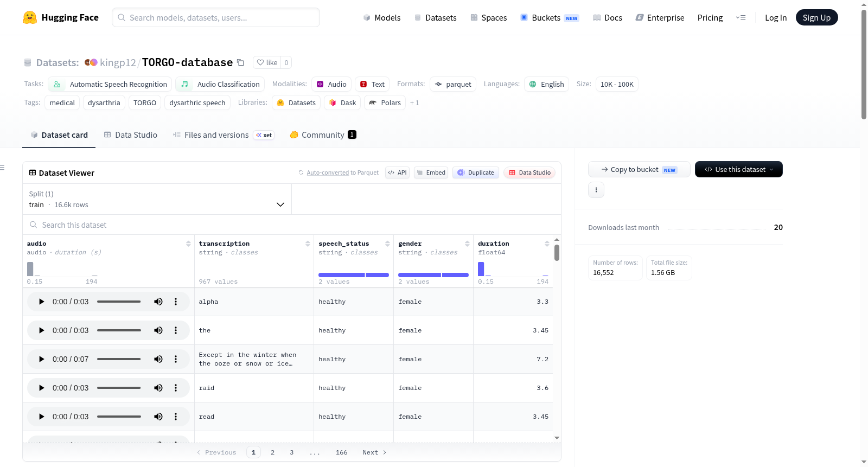Click Copy to bucket

(639, 169)
